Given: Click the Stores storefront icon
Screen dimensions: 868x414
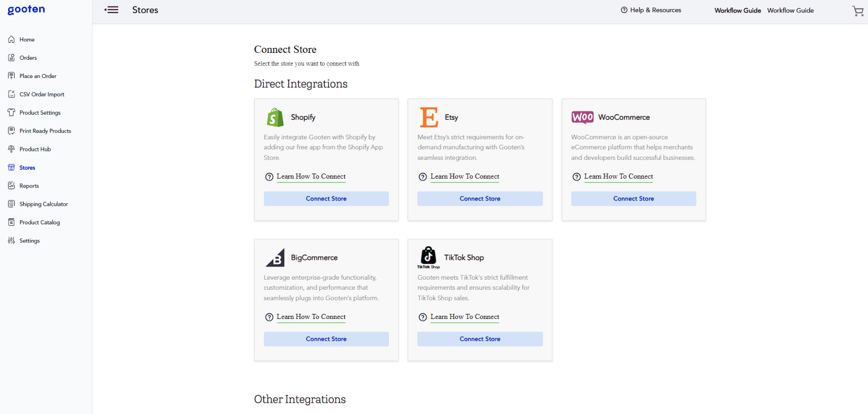Looking at the screenshot, I should [12, 168].
